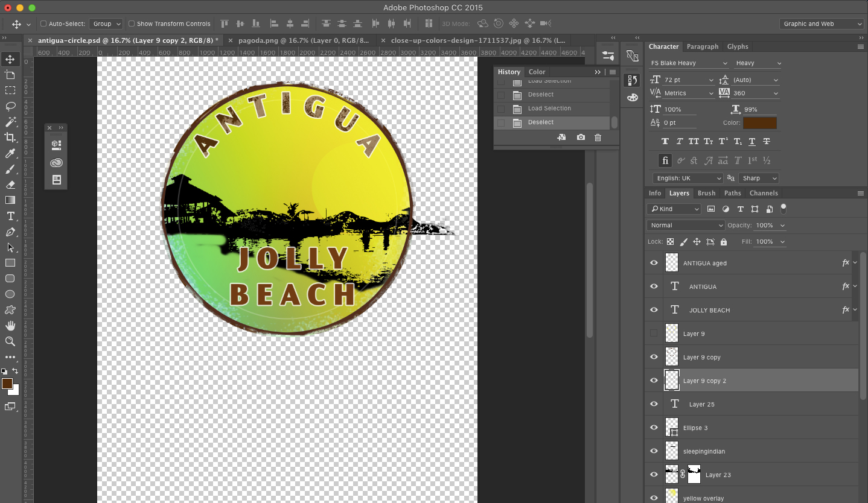The width and height of the screenshot is (868, 503).
Task: Hide the sleepingindian layer
Action: [654, 451]
